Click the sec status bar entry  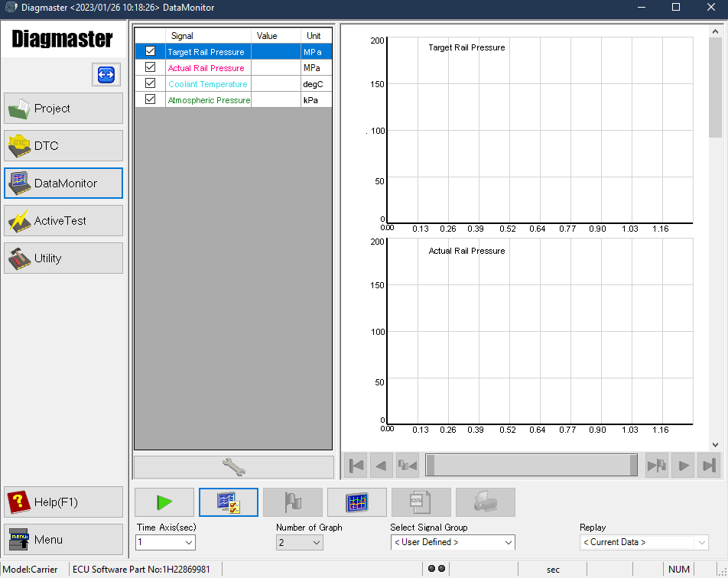(553, 569)
